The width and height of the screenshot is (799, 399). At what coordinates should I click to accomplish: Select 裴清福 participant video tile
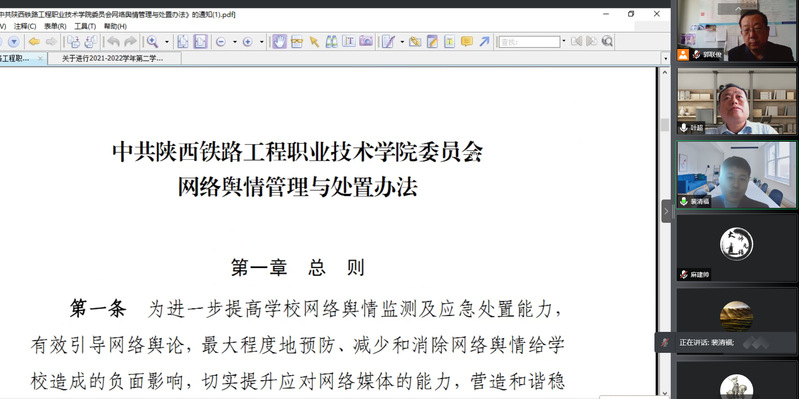[736, 174]
